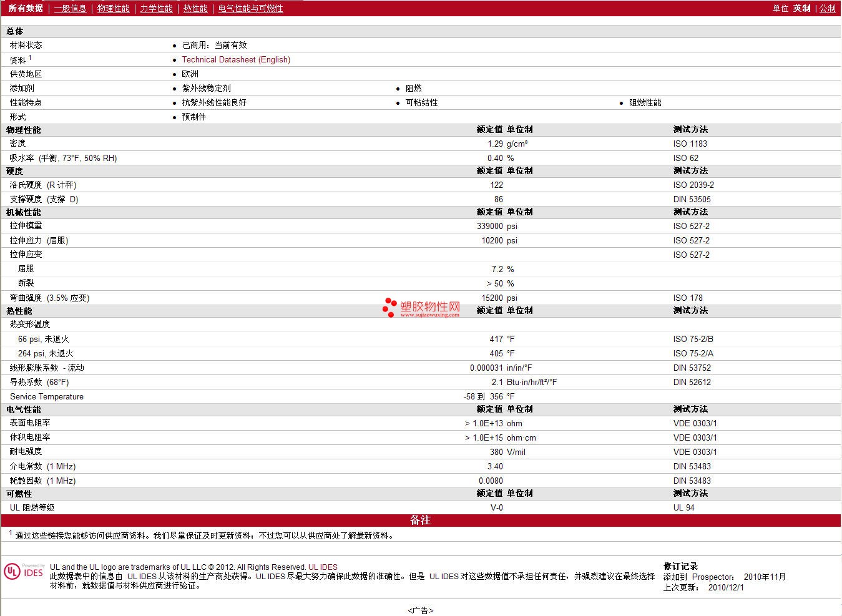This screenshot has height=616, width=842.
Task: Select the 所有数据 tab
Action: [26, 8]
